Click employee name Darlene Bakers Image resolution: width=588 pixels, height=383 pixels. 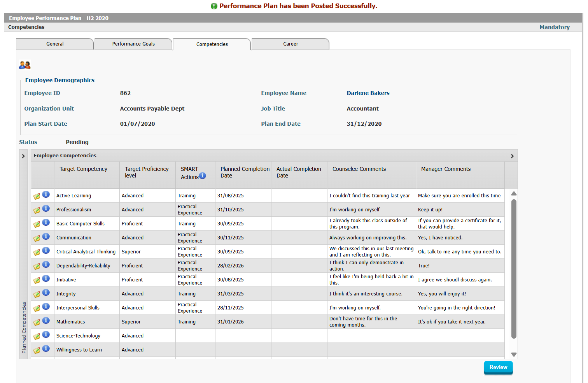coord(368,93)
